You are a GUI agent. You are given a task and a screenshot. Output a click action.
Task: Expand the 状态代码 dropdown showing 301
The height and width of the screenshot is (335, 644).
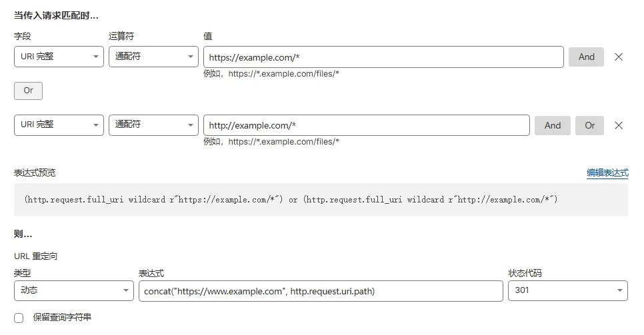[567, 291]
